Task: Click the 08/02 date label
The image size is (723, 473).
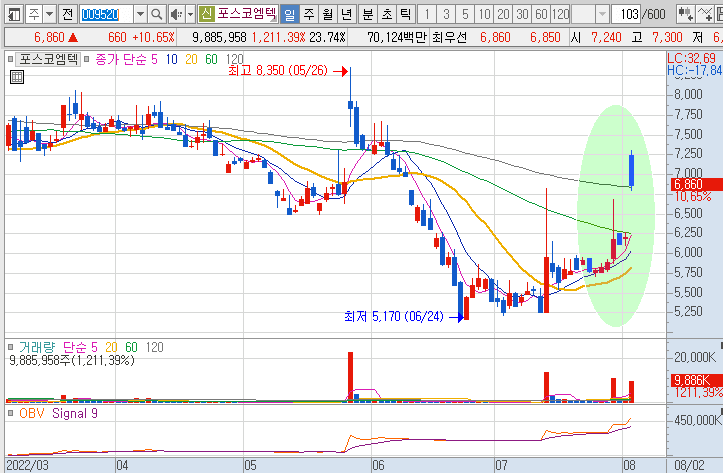Action: 689,465
